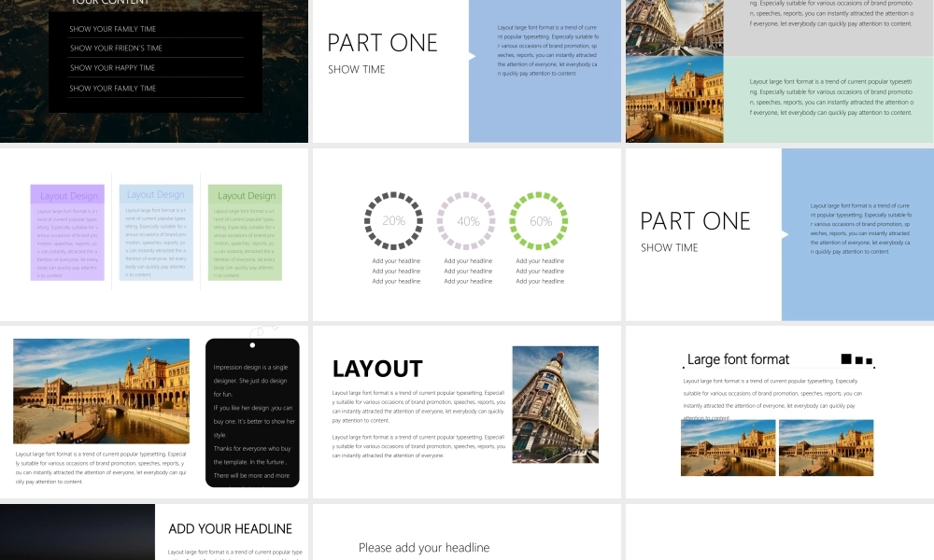Select SHOW YOUR HAPPY TIME list item

click(x=112, y=68)
